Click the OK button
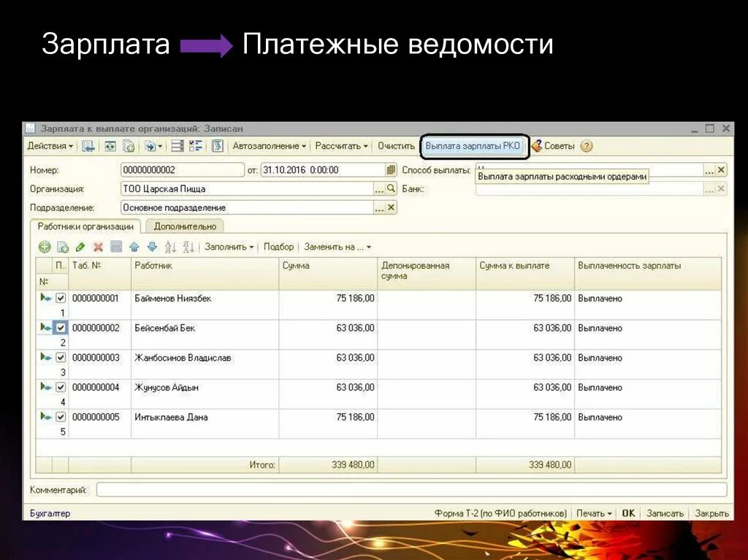The width and height of the screenshot is (748, 560). [x=628, y=513]
